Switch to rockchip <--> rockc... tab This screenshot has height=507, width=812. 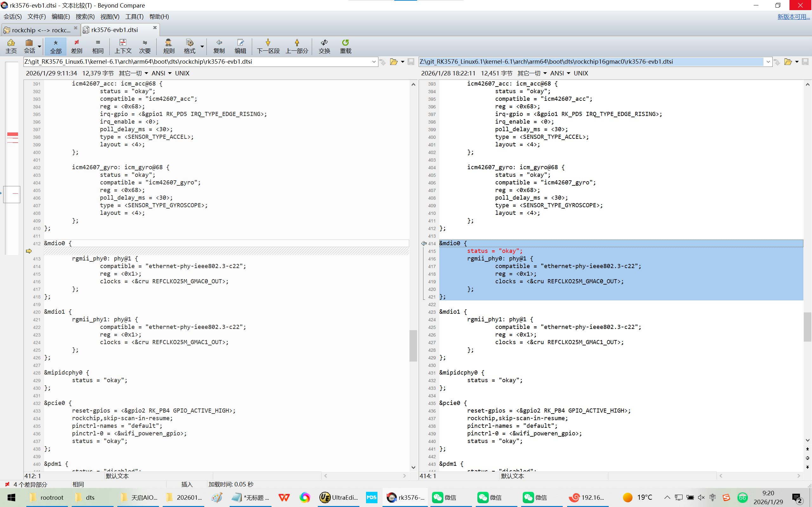coord(40,30)
